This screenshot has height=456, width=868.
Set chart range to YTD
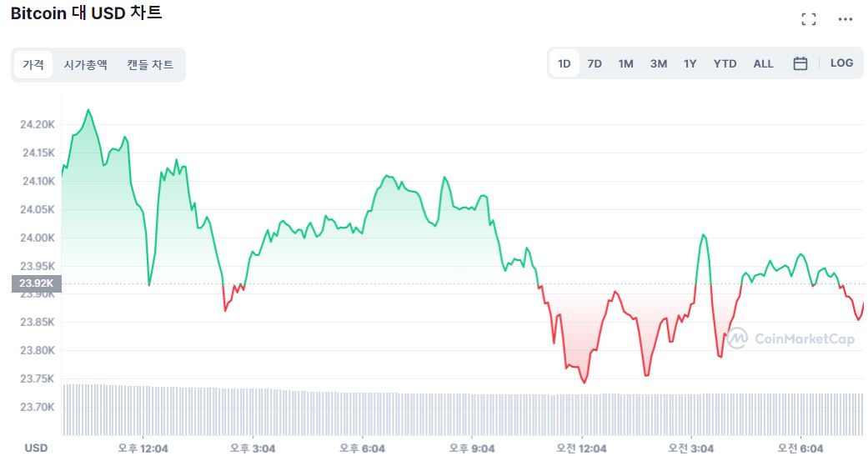(x=725, y=63)
